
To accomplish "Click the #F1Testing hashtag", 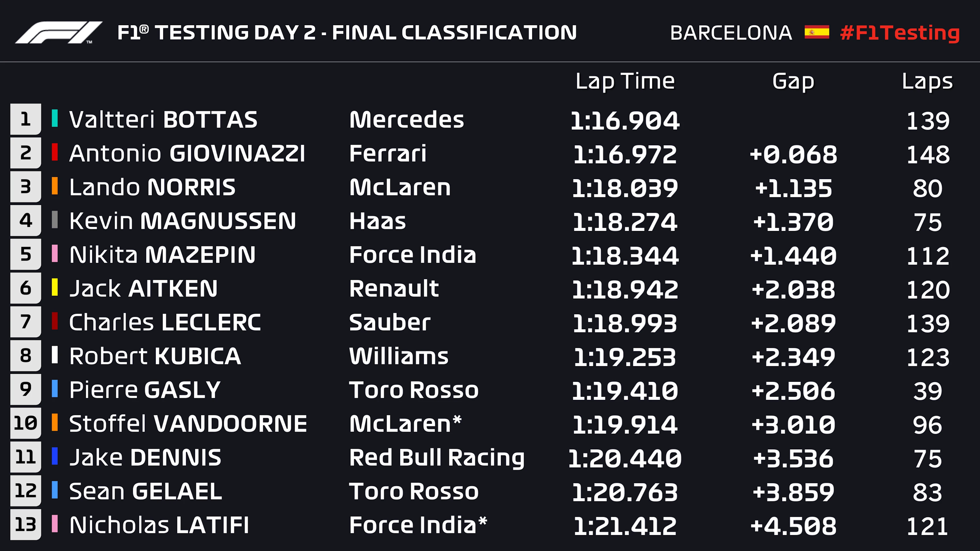I will pos(900,33).
